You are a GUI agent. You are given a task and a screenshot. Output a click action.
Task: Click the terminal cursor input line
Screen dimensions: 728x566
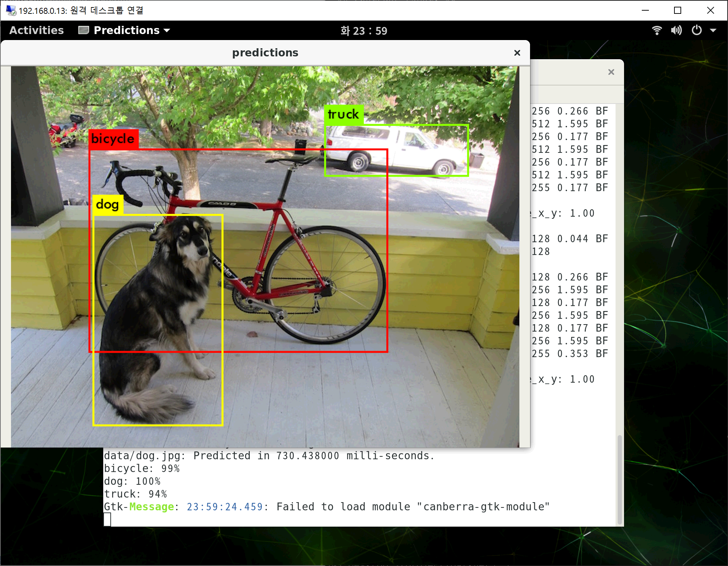[x=107, y=520]
